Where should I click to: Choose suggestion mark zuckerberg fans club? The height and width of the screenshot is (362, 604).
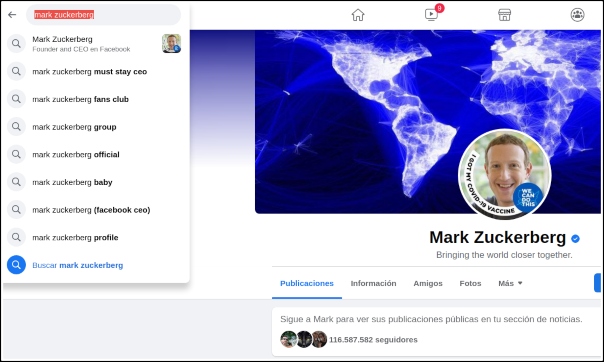click(94, 99)
